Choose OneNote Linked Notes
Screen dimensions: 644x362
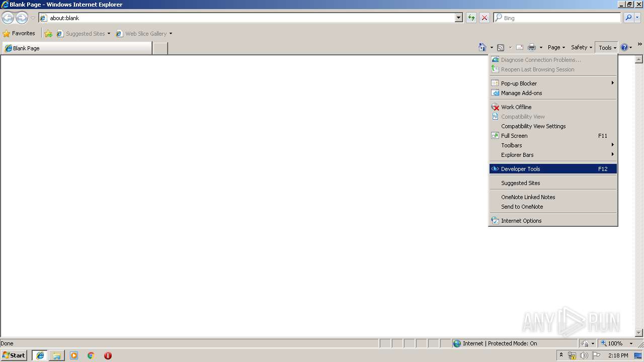(x=553, y=197)
